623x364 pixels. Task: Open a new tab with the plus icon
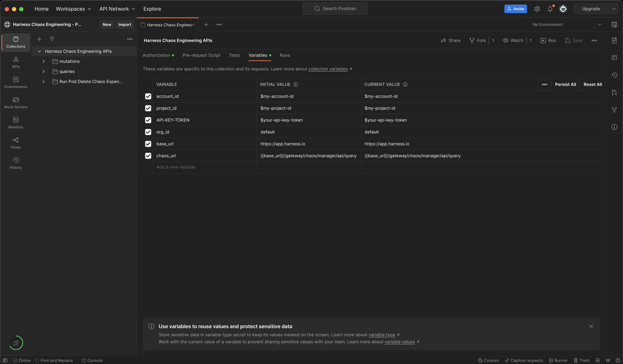(x=206, y=24)
